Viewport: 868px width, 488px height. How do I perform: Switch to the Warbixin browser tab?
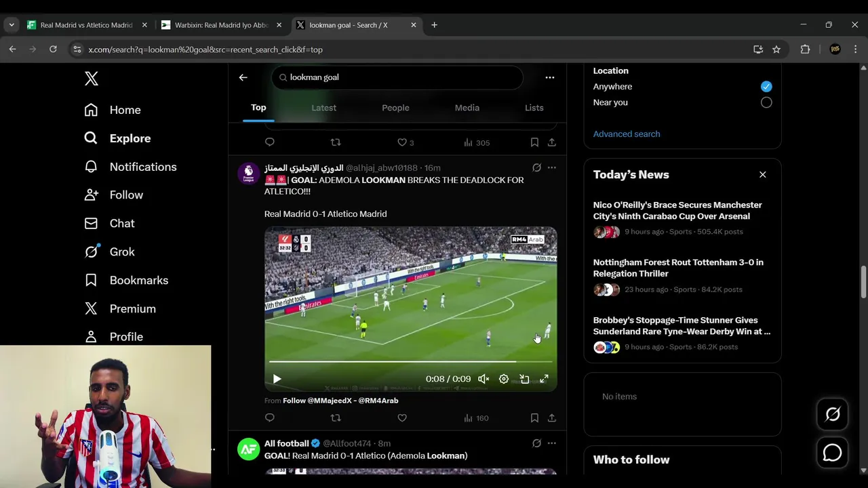[x=222, y=25]
